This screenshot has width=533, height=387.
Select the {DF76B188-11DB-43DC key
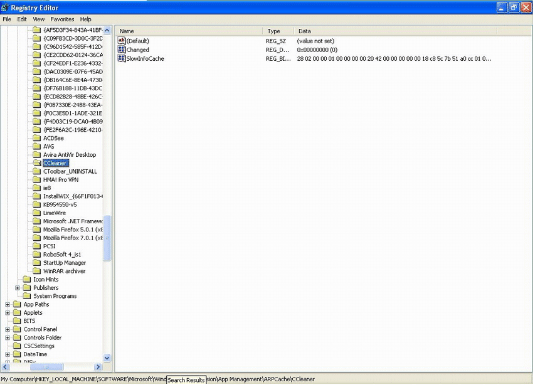tap(73, 88)
